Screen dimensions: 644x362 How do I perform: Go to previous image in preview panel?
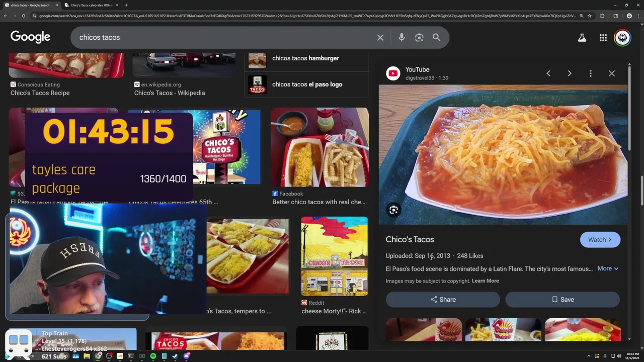[x=548, y=73]
